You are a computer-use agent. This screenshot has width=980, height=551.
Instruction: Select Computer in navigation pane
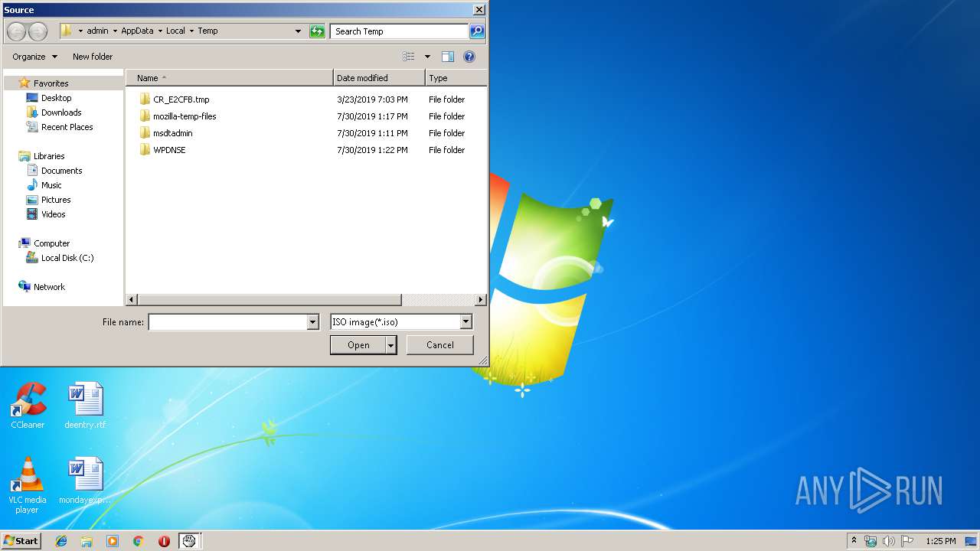click(x=51, y=243)
